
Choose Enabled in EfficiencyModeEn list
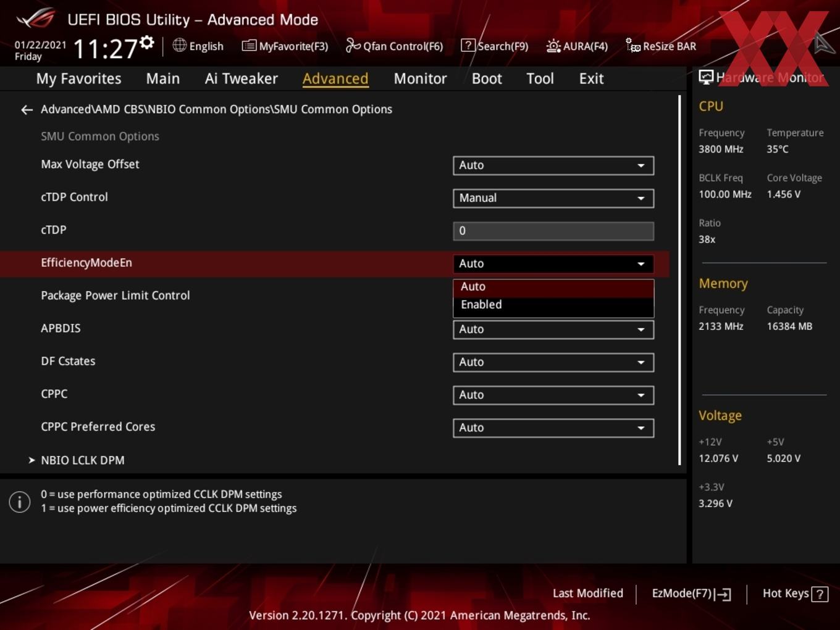click(553, 304)
